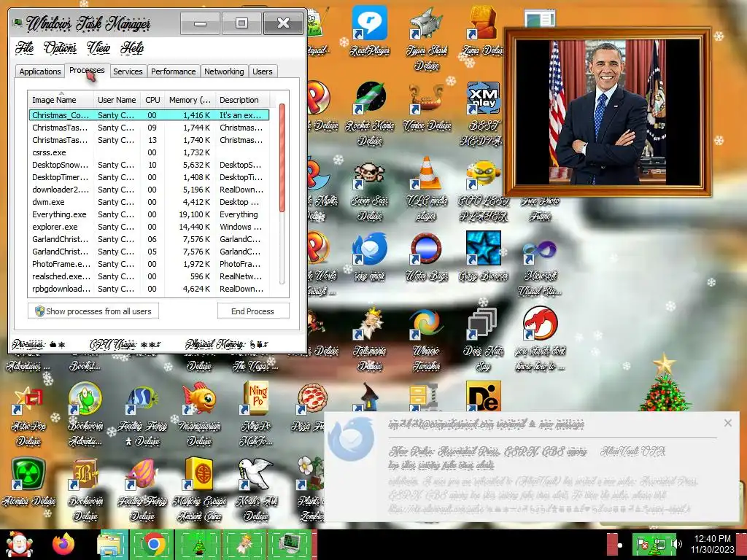Launch Mahjong Escape Ancient China shortcut
The image size is (747, 560).
point(199,489)
